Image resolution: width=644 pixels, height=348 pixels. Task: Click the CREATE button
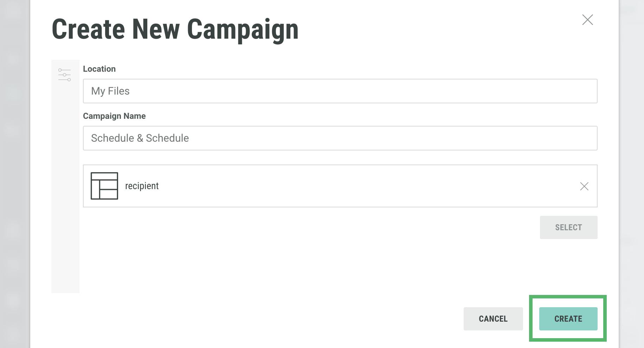[568, 319]
